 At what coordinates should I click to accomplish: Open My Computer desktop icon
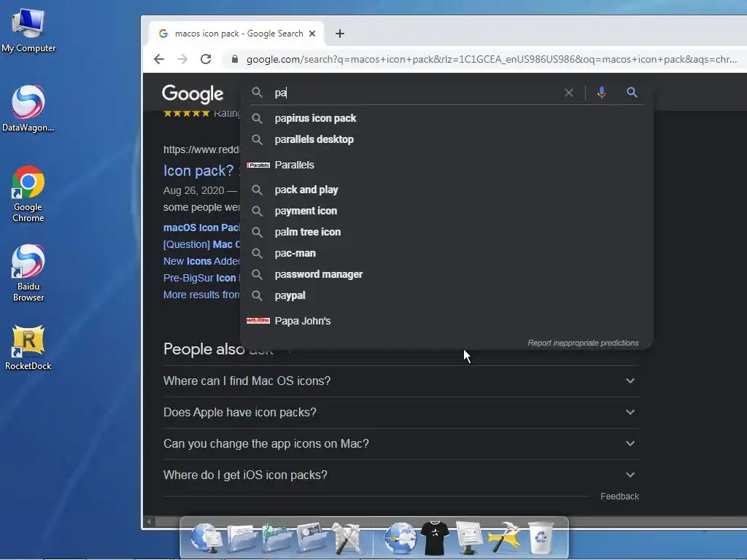(x=28, y=31)
